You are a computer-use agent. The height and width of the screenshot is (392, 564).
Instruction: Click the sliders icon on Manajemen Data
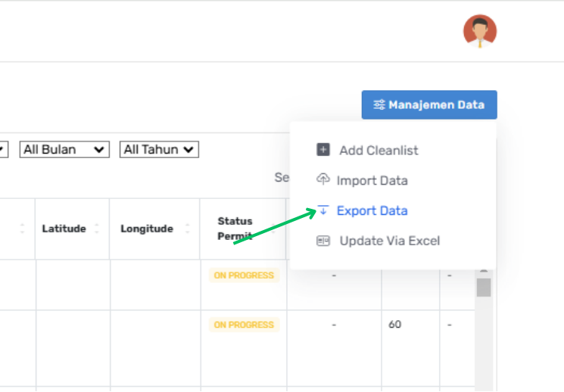point(379,105)
